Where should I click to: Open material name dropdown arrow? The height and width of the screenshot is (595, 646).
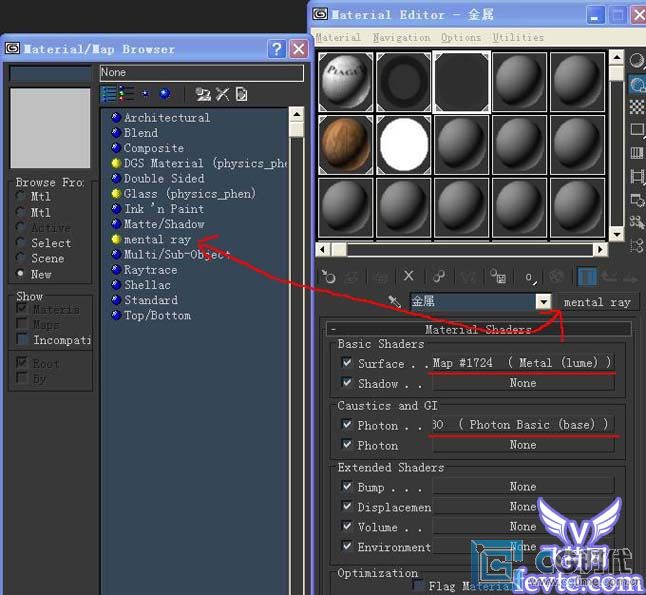[544, 302]
